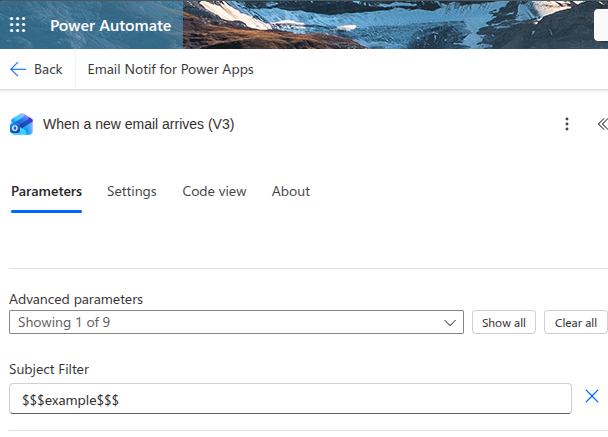
Task: Expand the Advanced parameters dropdown arrow
Action: pos(449,323)
